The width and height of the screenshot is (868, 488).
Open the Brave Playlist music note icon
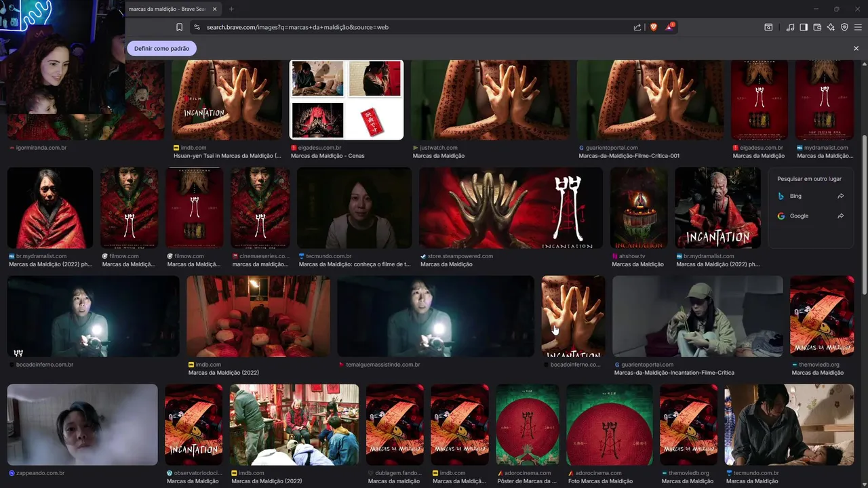[x=790, y=27]
